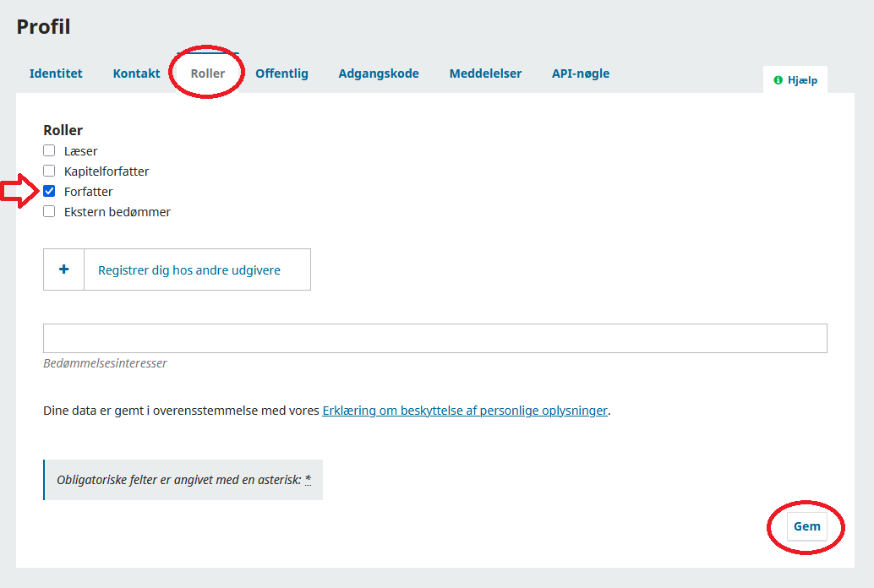The width and height of the screenshot is (874, 588).
Task: Click the Bedømmelsesinteresser caption under the field
Action: coord(105,363)
